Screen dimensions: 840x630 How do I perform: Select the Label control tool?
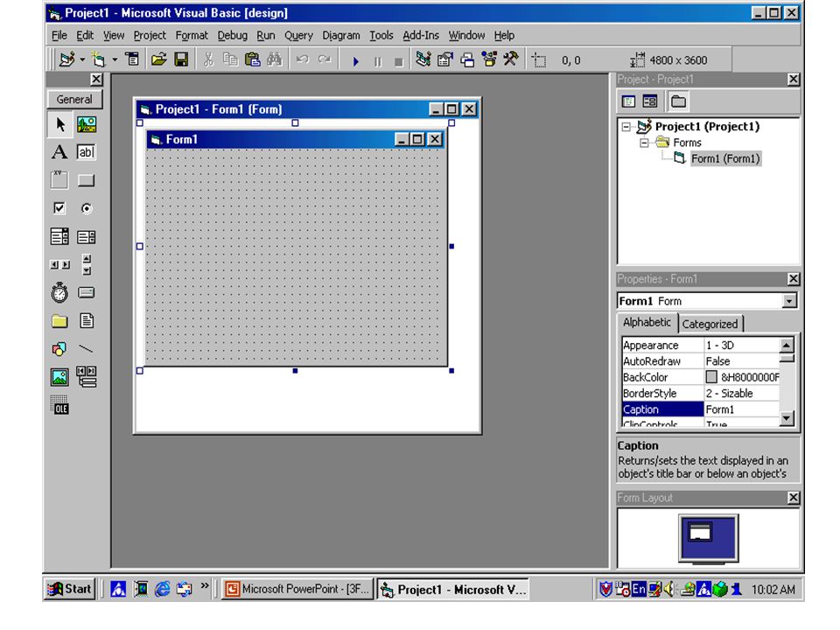59,152
